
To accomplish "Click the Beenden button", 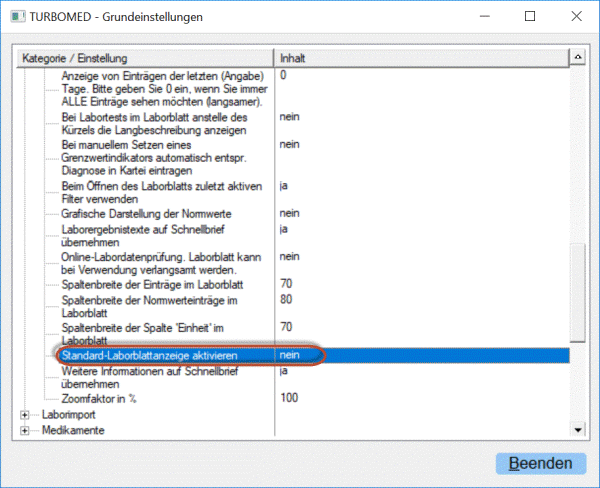I will (x=541, y=464).
